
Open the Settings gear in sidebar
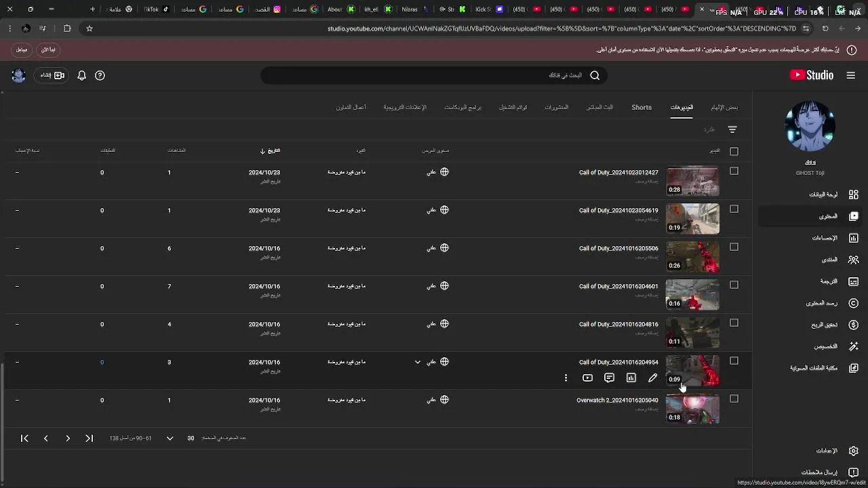pyautogui.click(x=853, y=451)
